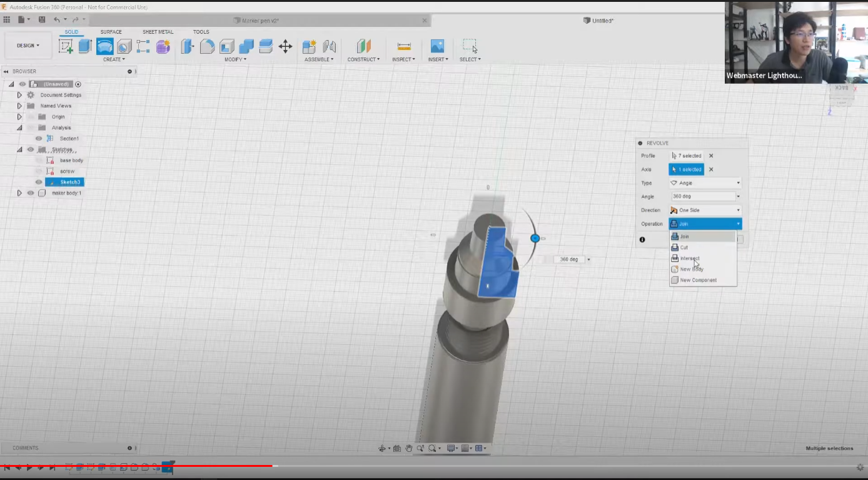
Task: Click the 360 deg field beside the model
Action: tap(569, 259)
